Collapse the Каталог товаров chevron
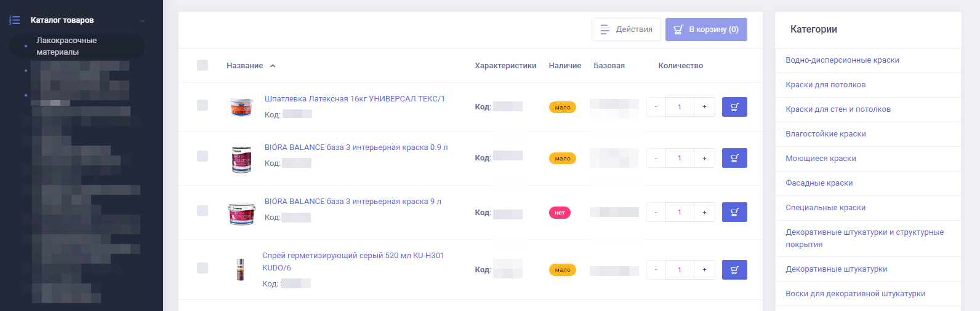 pos(142,21)
